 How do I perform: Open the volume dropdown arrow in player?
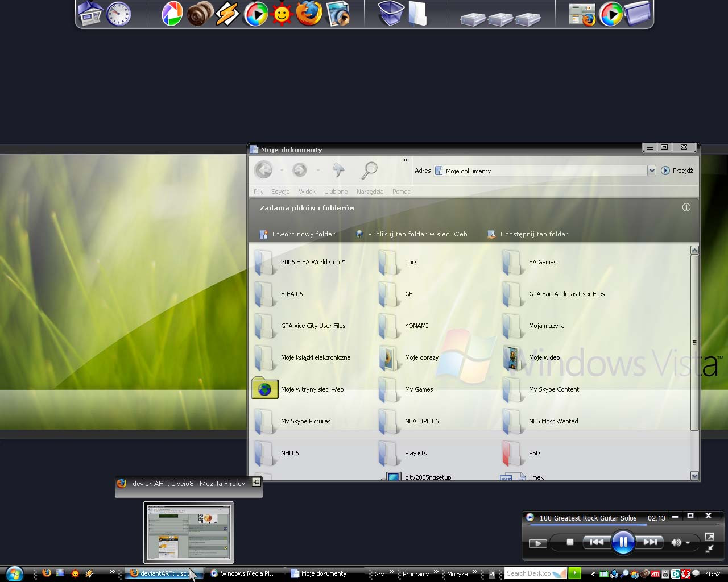coord(688,543)
